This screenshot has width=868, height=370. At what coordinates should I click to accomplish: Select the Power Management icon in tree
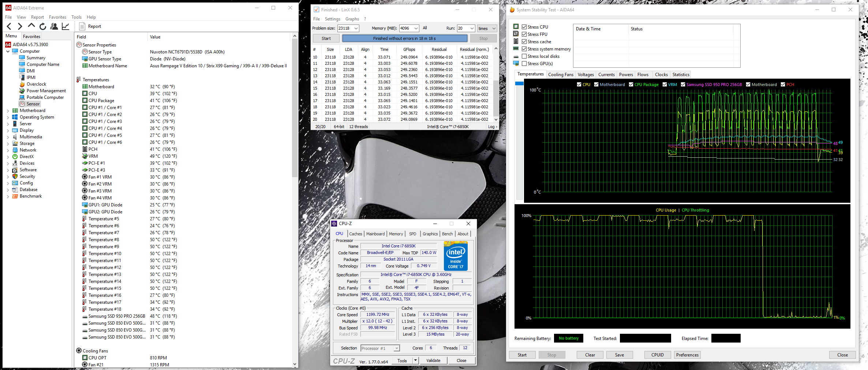(x=22, y=91)
